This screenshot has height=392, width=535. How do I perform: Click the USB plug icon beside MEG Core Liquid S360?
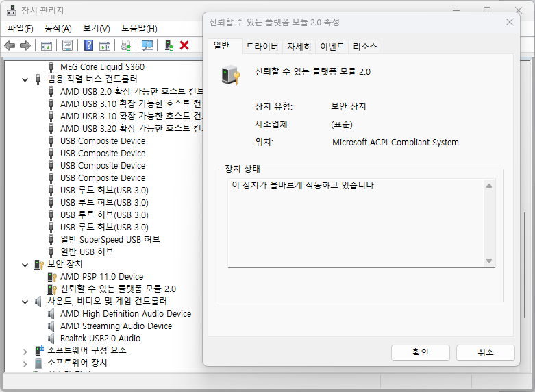click(x=51, y=67)
